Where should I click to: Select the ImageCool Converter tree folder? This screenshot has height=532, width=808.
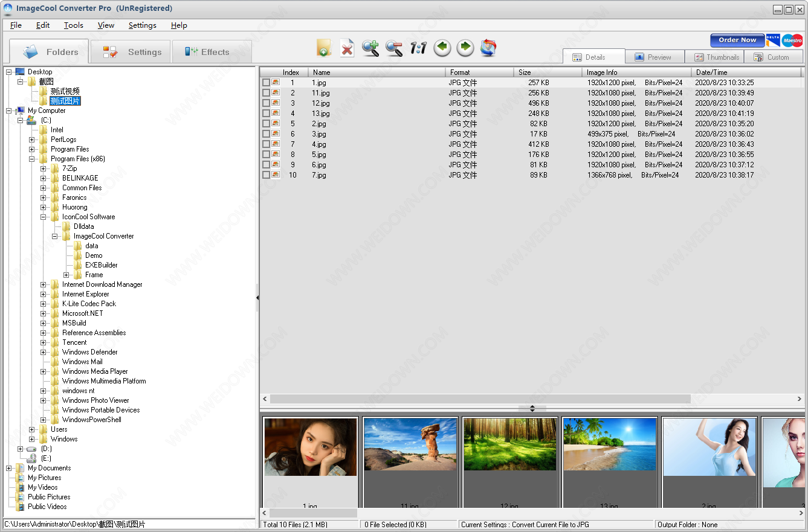pos(104,236)
